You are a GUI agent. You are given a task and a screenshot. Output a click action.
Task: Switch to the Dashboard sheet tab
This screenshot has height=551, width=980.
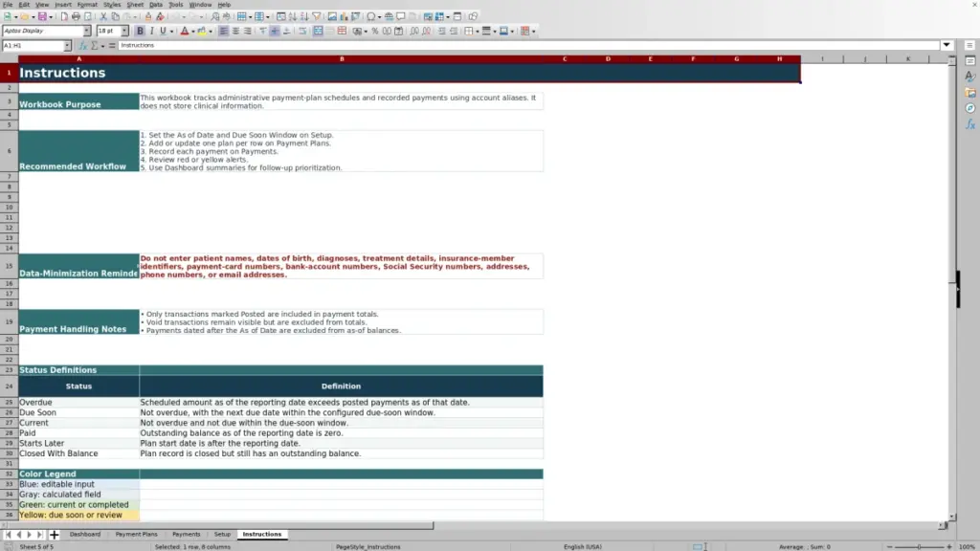pos(85,534)
